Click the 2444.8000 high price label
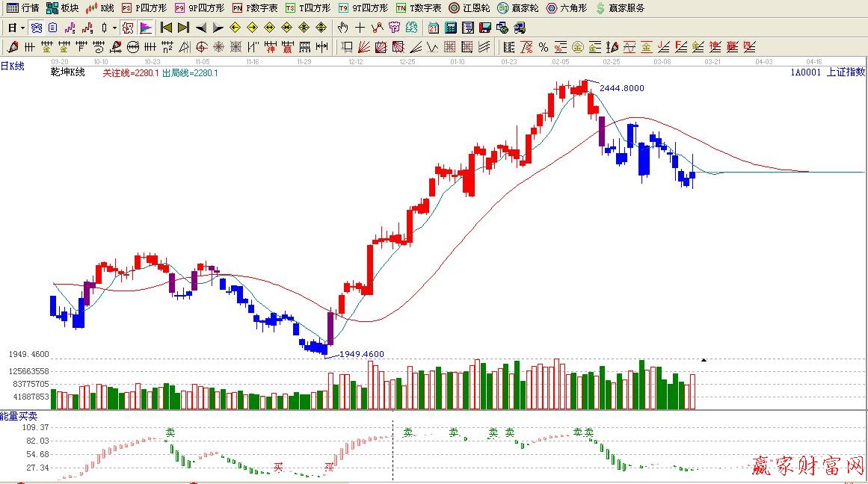The image size is (868, 484). point(621,88)
